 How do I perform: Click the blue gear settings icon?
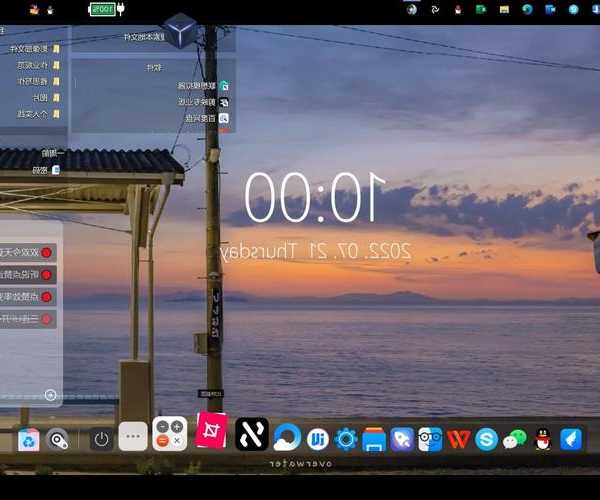pos(346,438)
